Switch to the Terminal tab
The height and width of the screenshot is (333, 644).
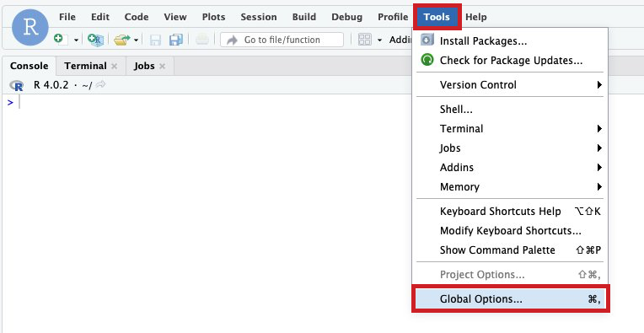point(85,66)
